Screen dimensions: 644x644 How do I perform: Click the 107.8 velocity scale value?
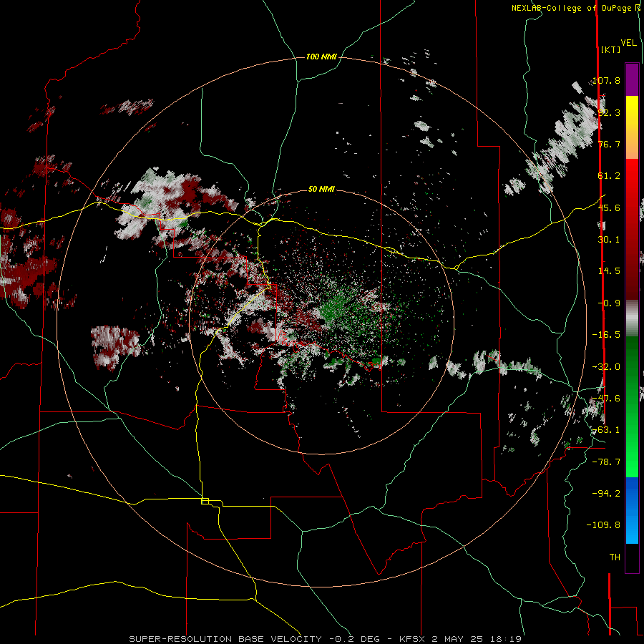(x=606, y=80)
